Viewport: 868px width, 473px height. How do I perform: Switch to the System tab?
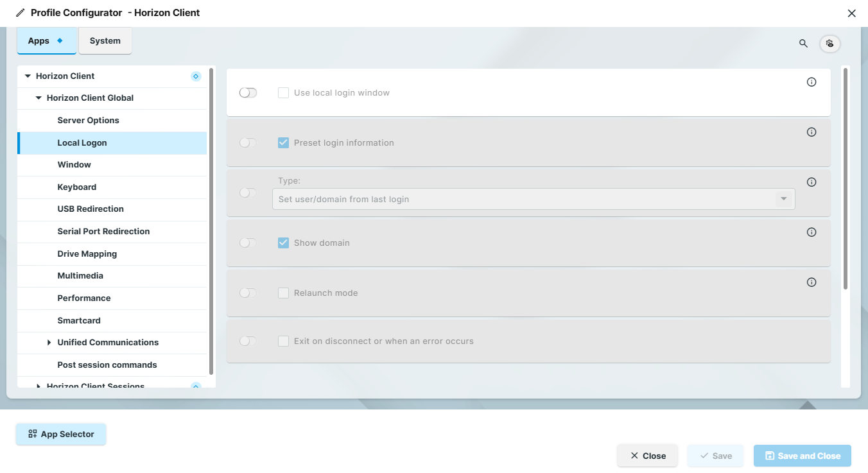(105, 40)
